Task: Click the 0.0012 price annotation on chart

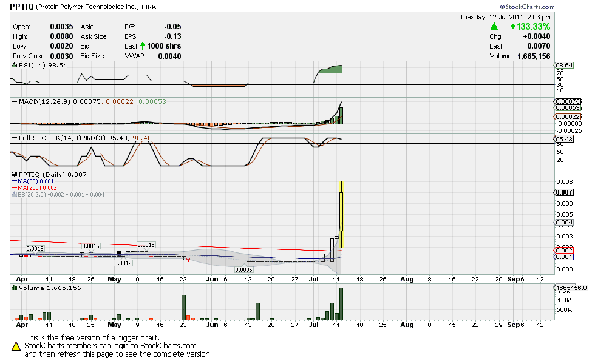Action: click(x=123, y=263)
